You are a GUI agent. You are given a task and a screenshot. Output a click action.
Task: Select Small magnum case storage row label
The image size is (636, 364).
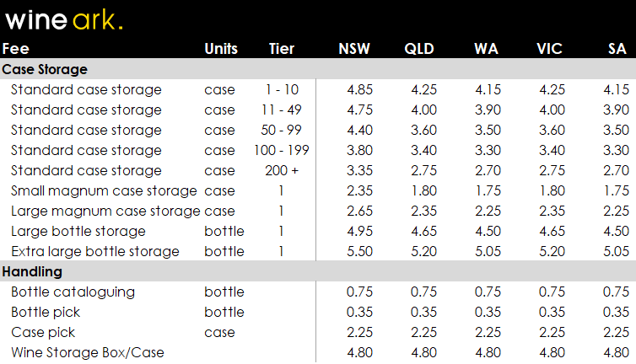[x=104, y=191]
